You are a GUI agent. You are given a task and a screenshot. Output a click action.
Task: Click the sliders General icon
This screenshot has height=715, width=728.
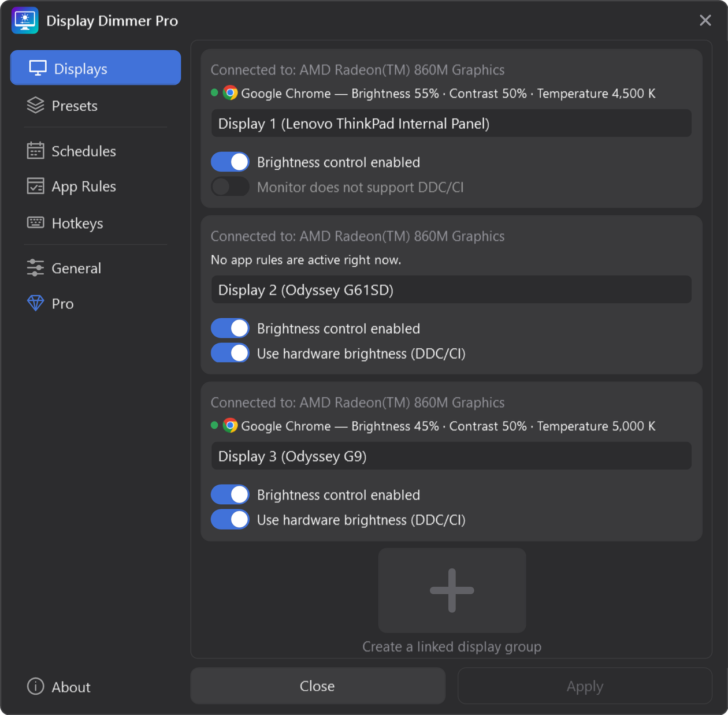click(35, 267)
